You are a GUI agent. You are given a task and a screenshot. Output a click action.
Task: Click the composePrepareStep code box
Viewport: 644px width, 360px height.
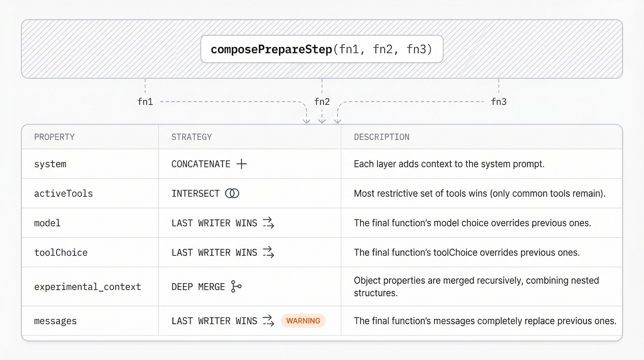[322, 49]
